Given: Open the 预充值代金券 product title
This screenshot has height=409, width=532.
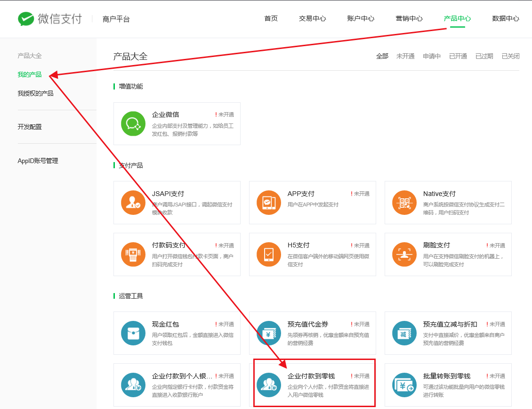Looking at the screenshot, I should (x=308, y=324).
